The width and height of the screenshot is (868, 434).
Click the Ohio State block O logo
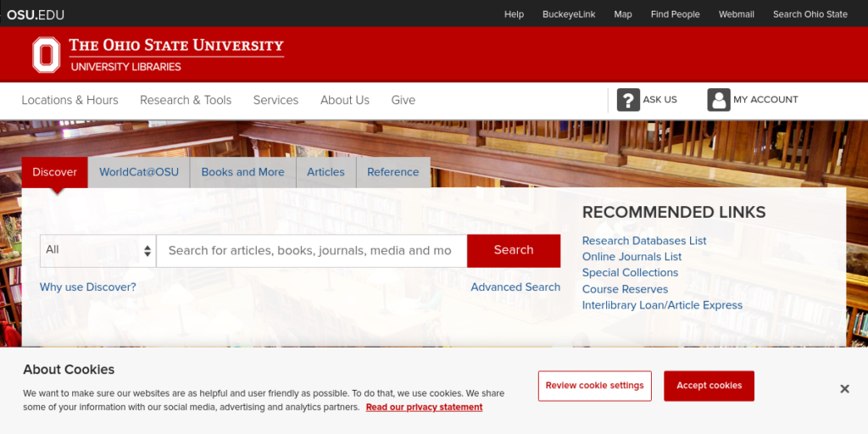pos(46,55)
